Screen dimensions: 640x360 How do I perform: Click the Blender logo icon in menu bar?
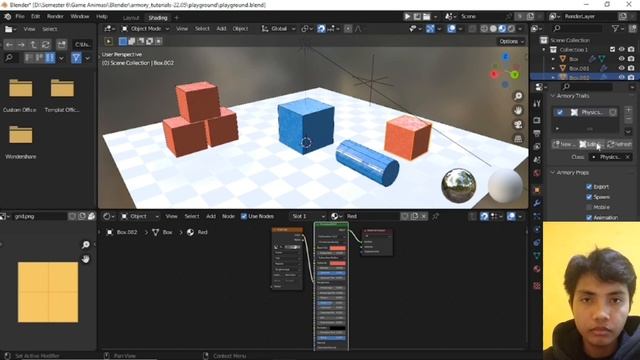(x=7, y=17)
